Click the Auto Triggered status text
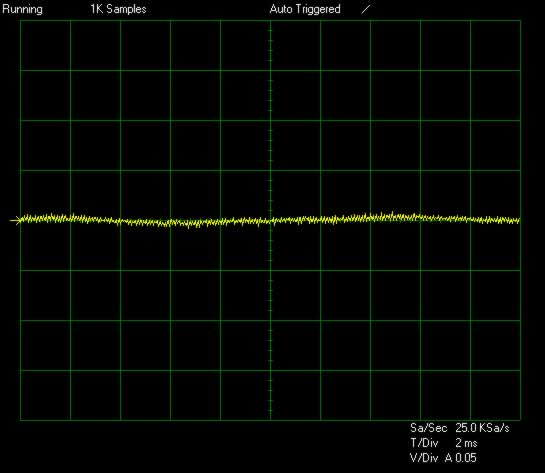 (305, 9)
